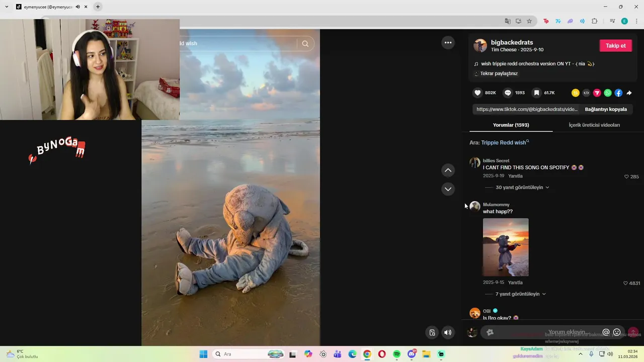Reply to Mulamommy's comment via Yanıtla
Viewport: 644px width, 362px height.
515,283
